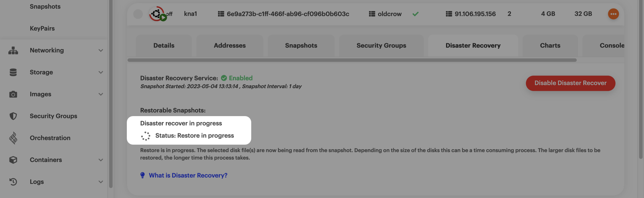Expand the Networking menu chevron
The image size is (644, 198).
click(101, 50)
